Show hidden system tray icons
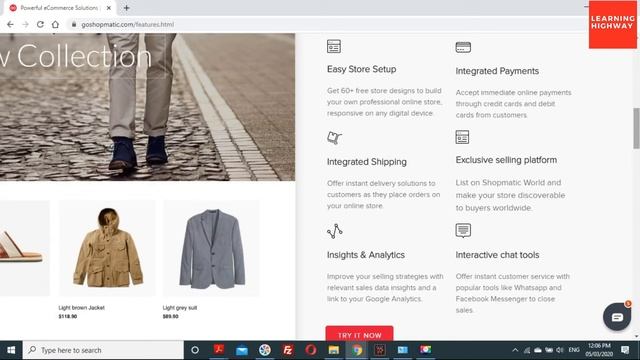 (515, 350)
